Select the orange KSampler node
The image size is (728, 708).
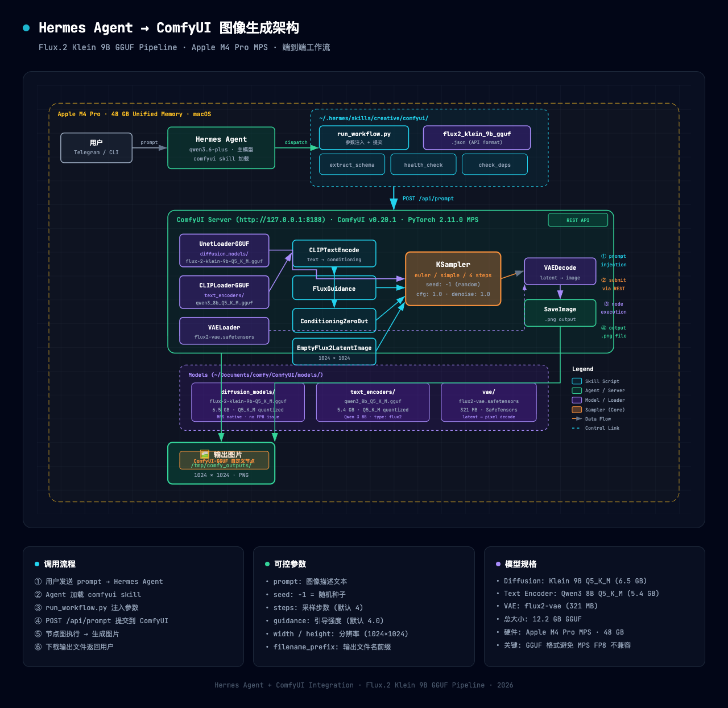click(453, 279)
